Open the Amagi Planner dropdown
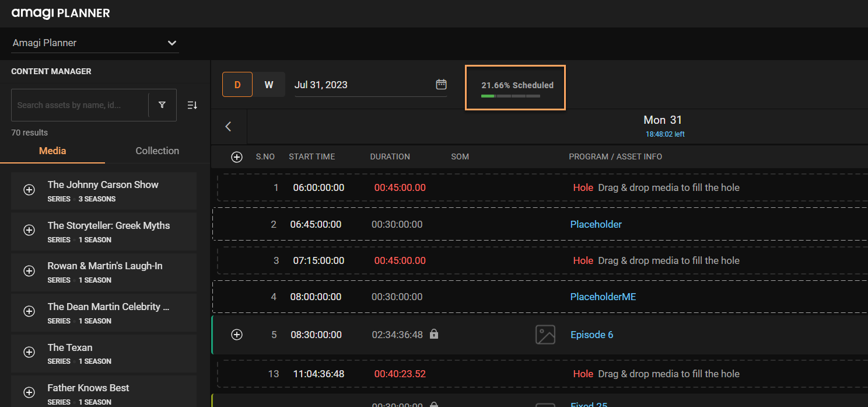 [95, 43]
